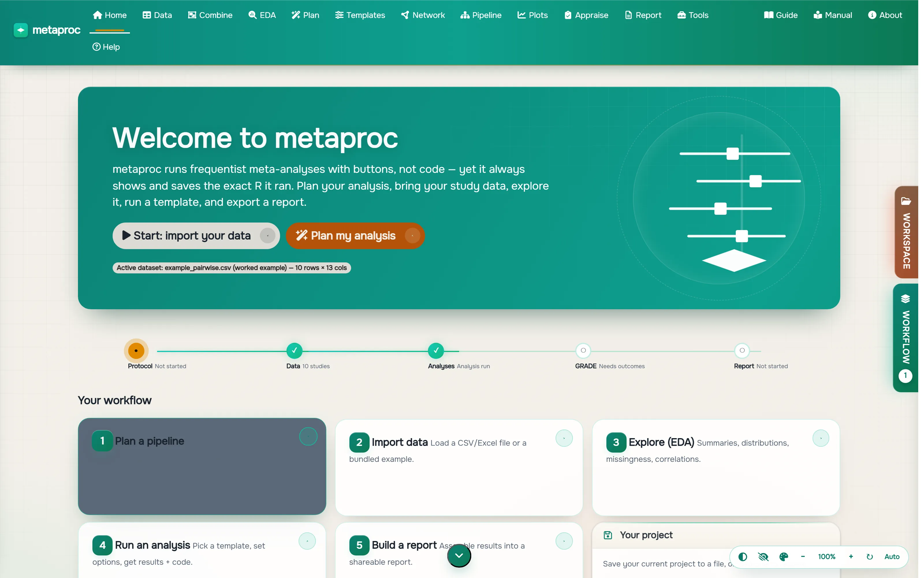924x578 pixels.
Task: Toggle high contrast mode icon
Action: [x=743, y=557]
